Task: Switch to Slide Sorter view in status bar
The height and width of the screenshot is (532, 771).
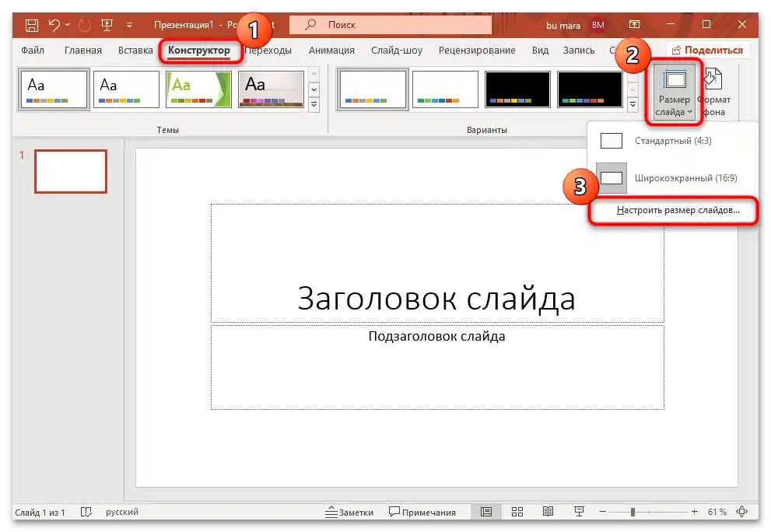Action: tap(517, 512)
